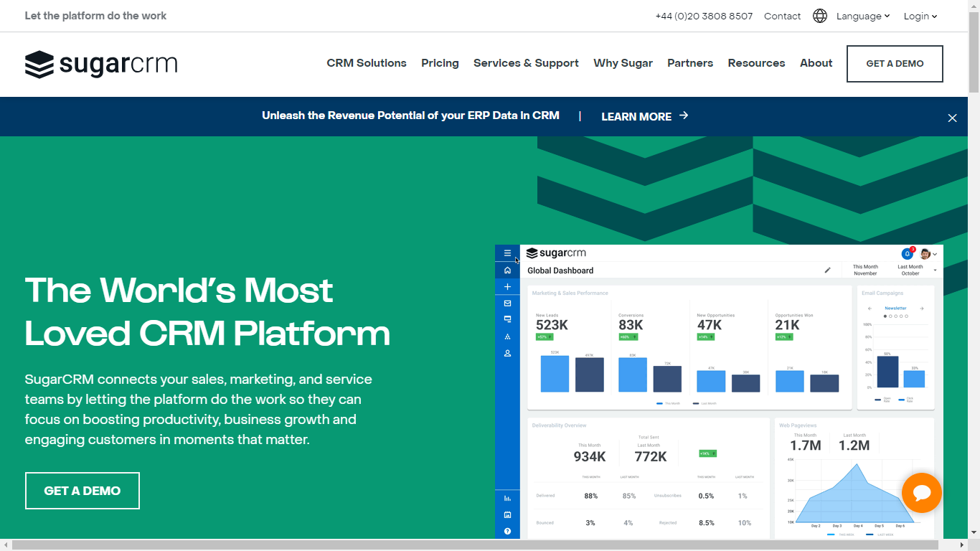Click the 934K This Month value
The image size is (980, 551).
[x=590, y=456]
